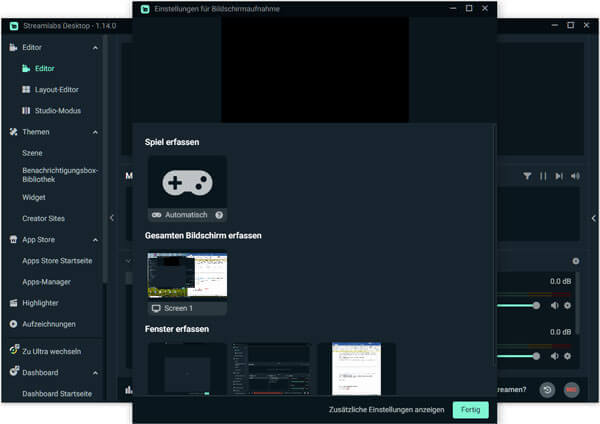
Task: Collapse the Themen sidebar group
Action: pyautogui.click(x=96, y=132)
